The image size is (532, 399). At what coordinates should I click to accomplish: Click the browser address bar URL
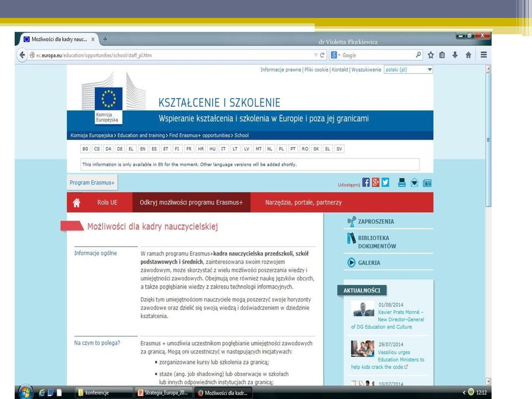click(x=94, y=55)
